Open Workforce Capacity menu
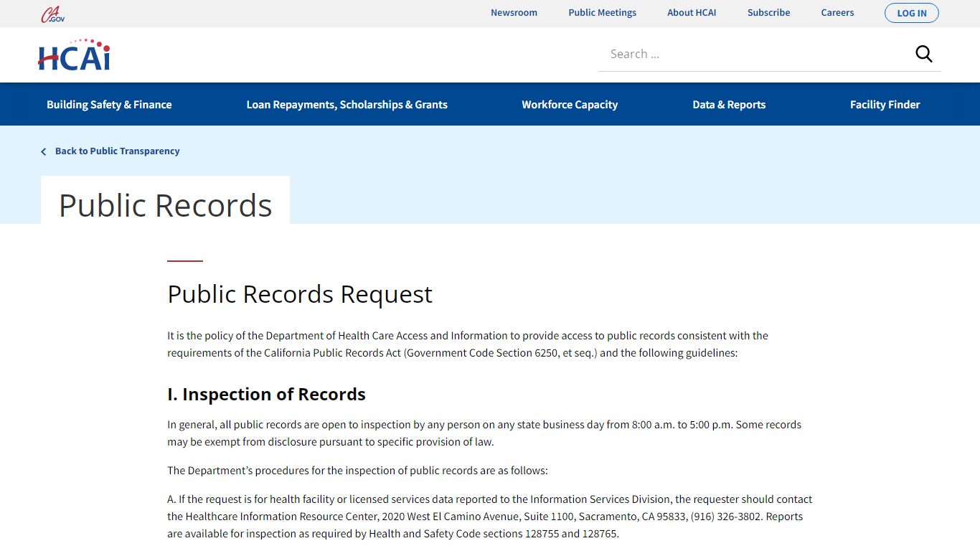980x551 pixels. (570, 105)
